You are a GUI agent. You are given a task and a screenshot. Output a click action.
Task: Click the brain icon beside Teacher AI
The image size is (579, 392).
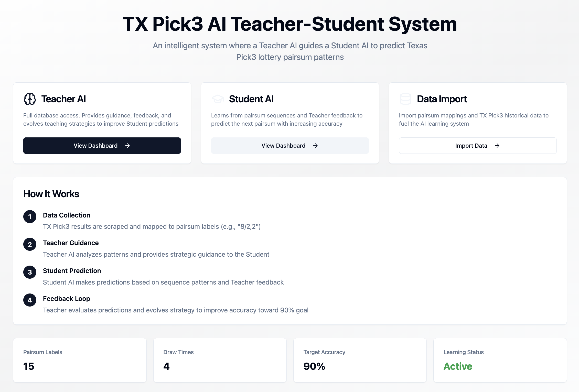(30, 99)
